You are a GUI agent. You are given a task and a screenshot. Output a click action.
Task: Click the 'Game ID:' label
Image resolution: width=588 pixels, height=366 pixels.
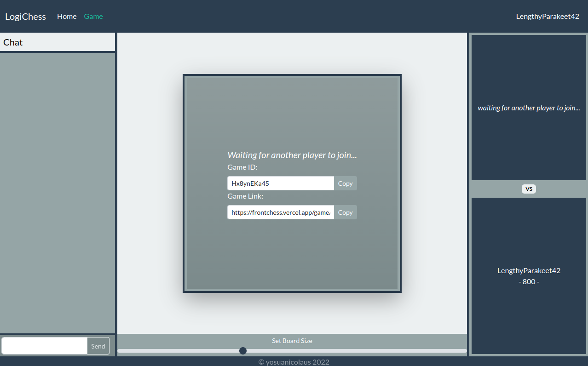point(242,167)
